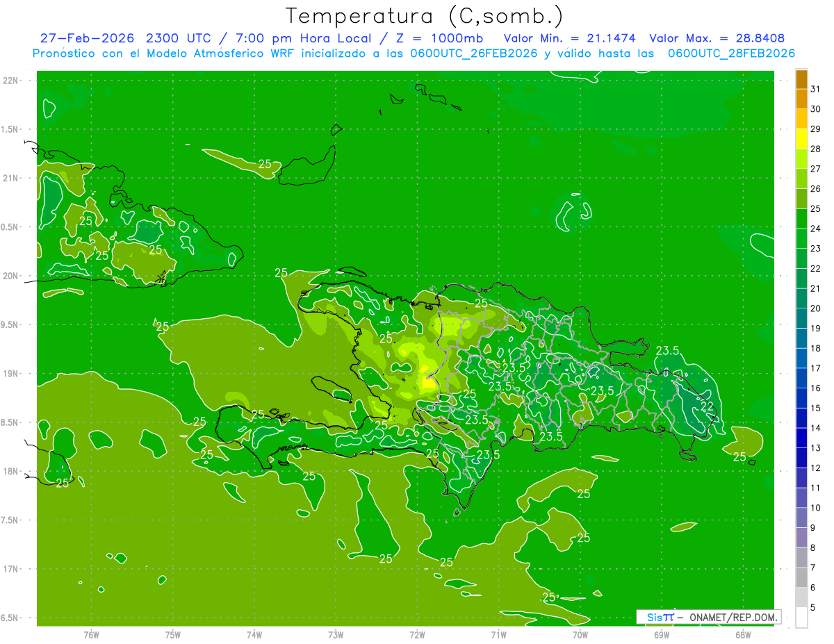
Task: Select the date "27-Feb-2026" in the header
Action: (x=88, y=38)
